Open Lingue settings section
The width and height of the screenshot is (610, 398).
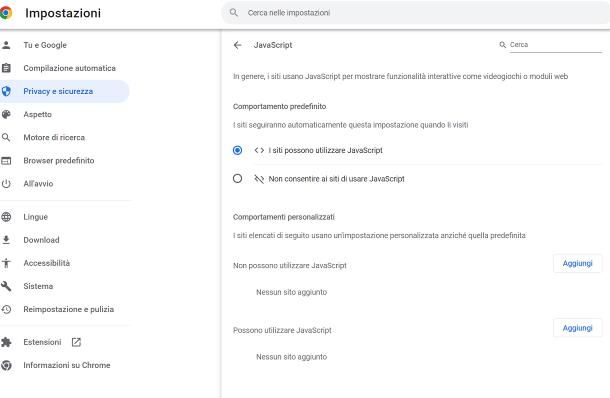tap(64, 217)
